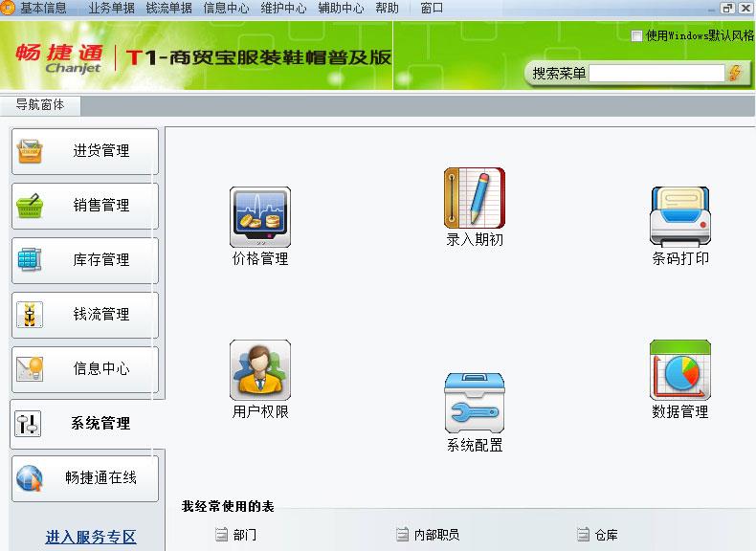Open the 录入期初 notebook icon
Screen dimensions: 756x551
tap(475, 198)
